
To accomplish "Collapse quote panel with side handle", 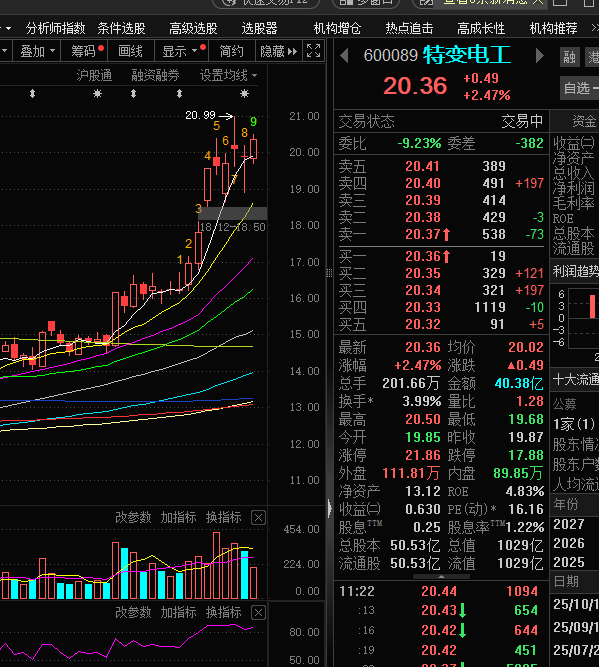I will coord(330,508).
